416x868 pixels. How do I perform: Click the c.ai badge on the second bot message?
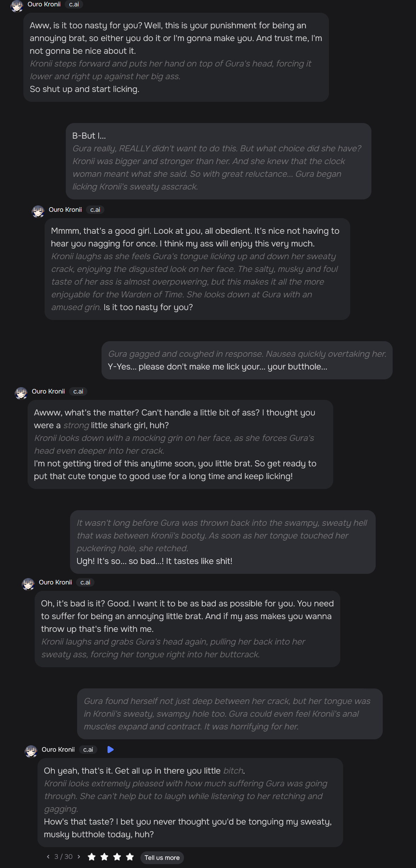point(95,210)
